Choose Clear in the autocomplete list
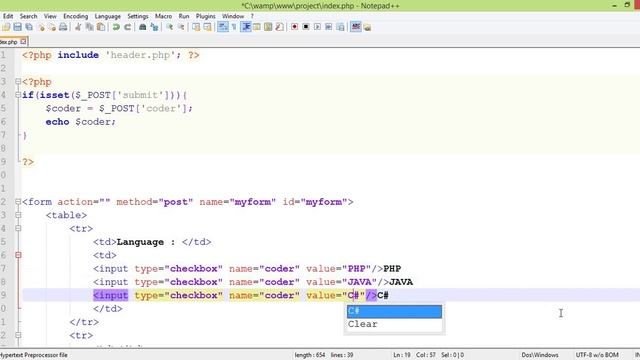The height and width of the screenshot is (360, 640). click(x=394, y=324)
